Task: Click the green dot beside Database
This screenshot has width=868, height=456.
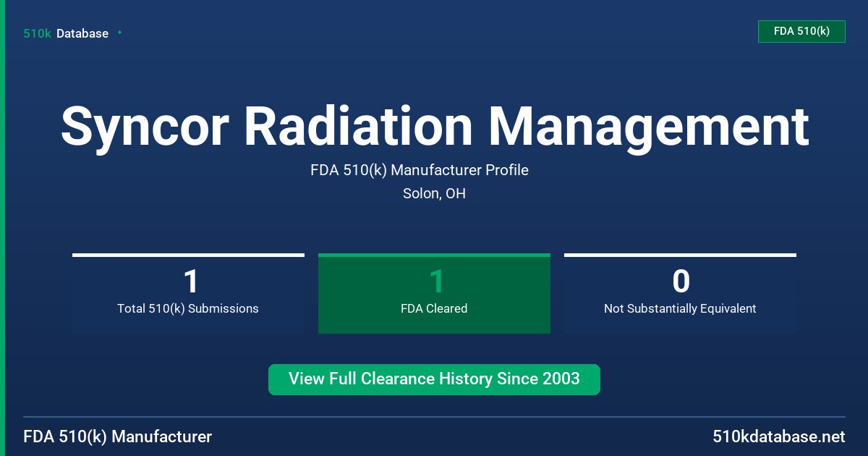Action: [x=119, y=33]
